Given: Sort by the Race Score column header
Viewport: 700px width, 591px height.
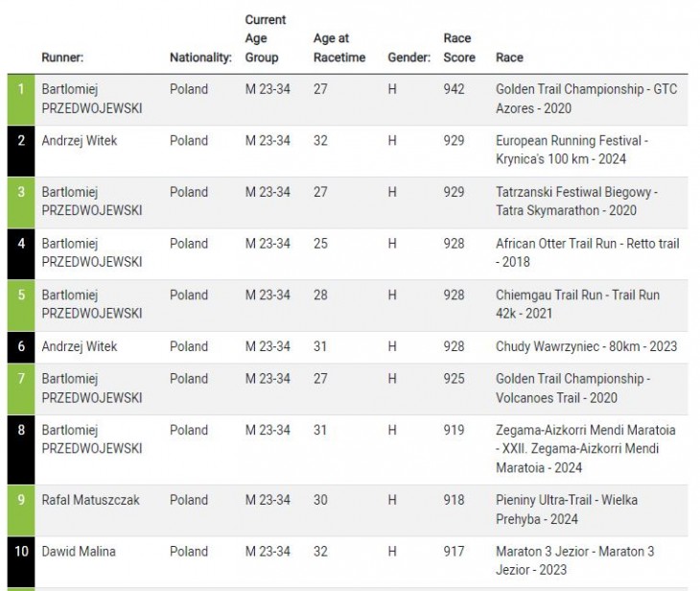Looking at the screenshot, I should point(459,48).
